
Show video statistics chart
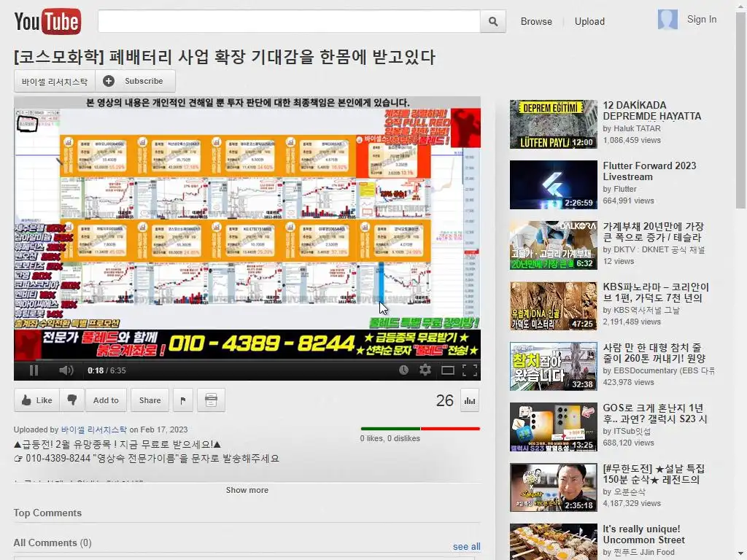click(x=470, y=401)
